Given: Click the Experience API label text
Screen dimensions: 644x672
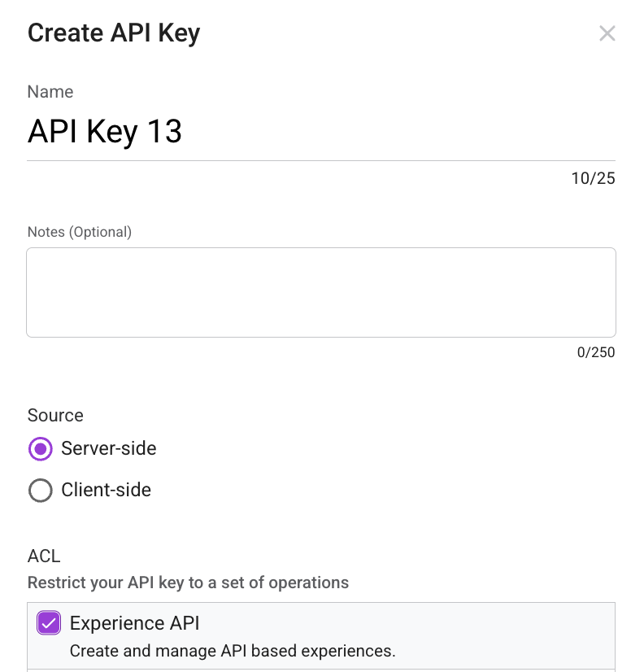Looking at the screenshot, I should click(134, 623).
